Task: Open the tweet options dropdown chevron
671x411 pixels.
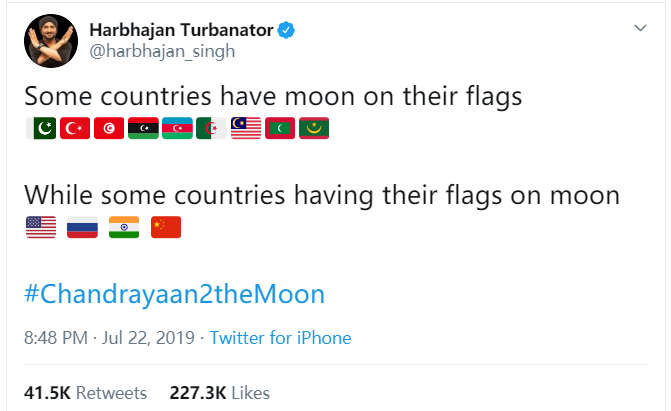Action: tap(641, 29)
